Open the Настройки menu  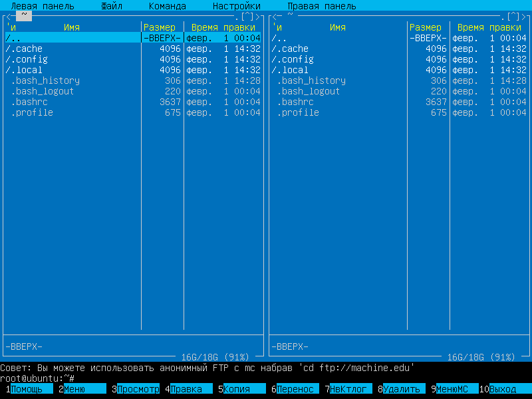click(236, 6)
